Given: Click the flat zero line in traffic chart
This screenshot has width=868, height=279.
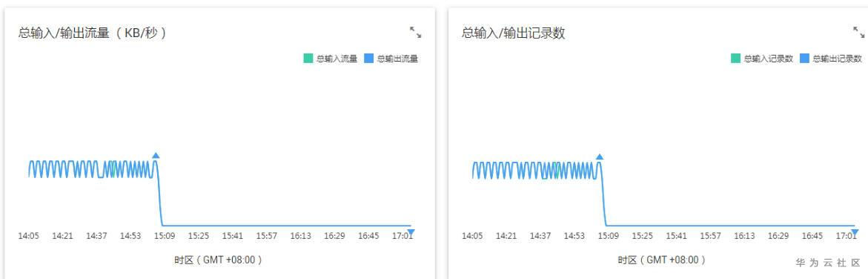Looking at the screenshot, I should tap(286, 226).
